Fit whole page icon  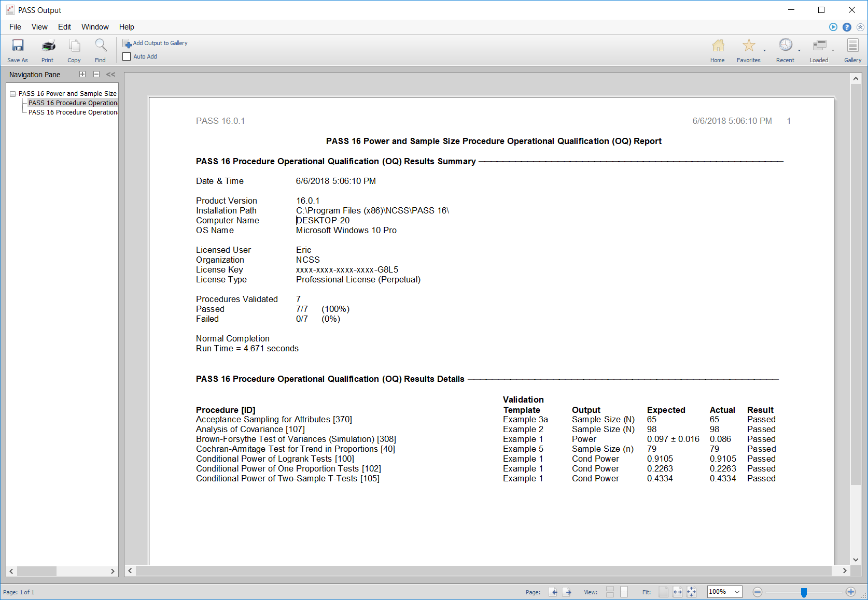point(663,592)
